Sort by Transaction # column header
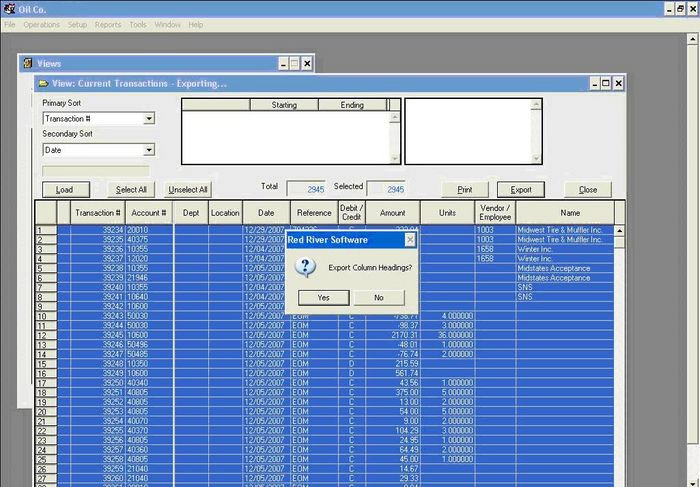The height and width of the screenshot is (487, 700). click(x=98, y=213)
